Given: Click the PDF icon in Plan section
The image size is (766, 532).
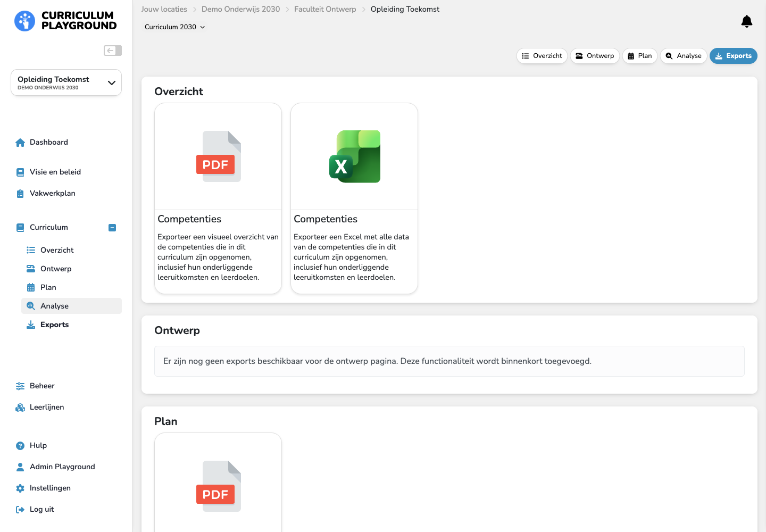Looking at the screenshot, I should pos(218,486).
